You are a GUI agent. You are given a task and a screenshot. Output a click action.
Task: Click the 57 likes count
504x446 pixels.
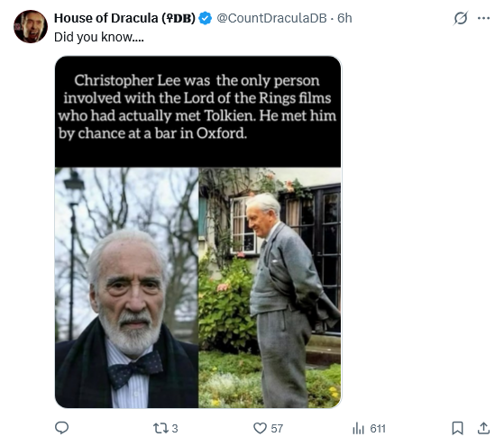tap(277, 429)
